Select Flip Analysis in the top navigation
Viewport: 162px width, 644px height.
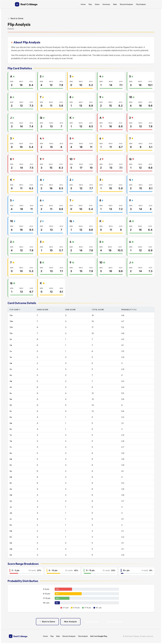tap(141, 4)
